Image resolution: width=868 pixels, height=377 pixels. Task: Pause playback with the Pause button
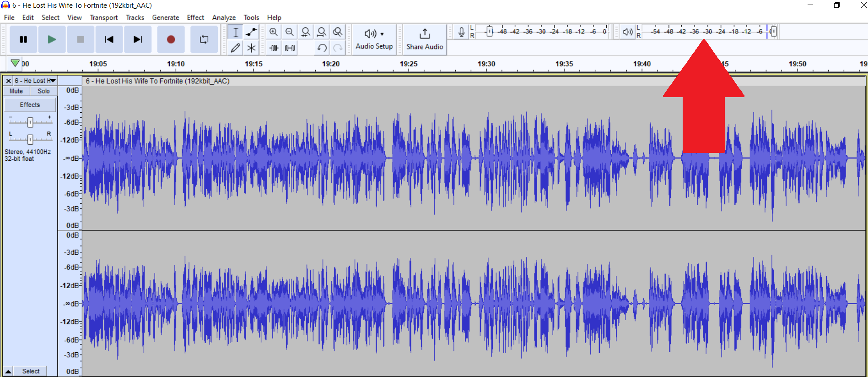(x=23, y=39)
